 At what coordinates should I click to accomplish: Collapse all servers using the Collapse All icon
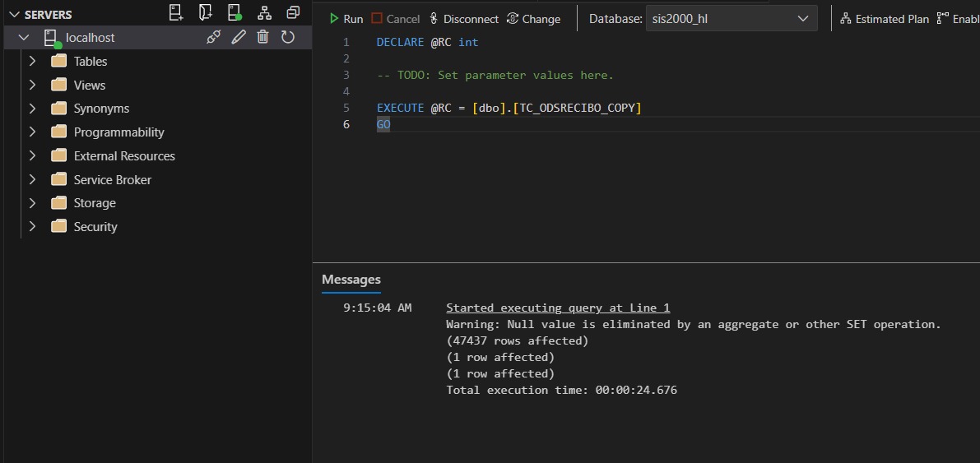293,12
